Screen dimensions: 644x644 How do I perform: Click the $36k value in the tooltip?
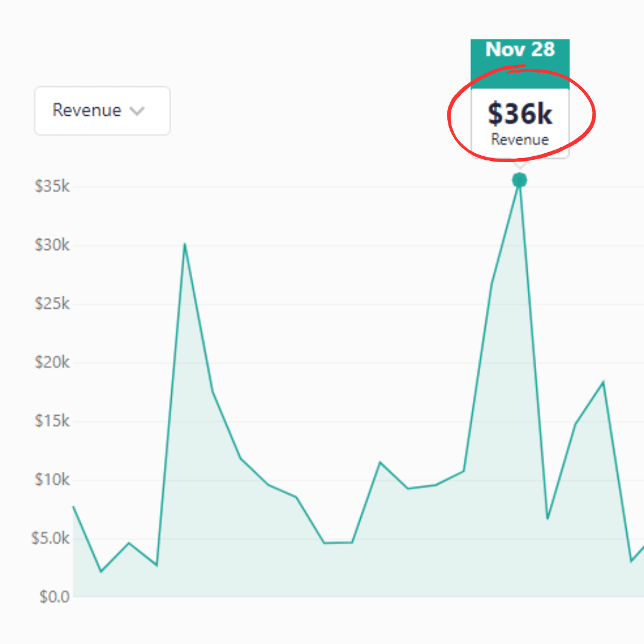click(520, 114)
